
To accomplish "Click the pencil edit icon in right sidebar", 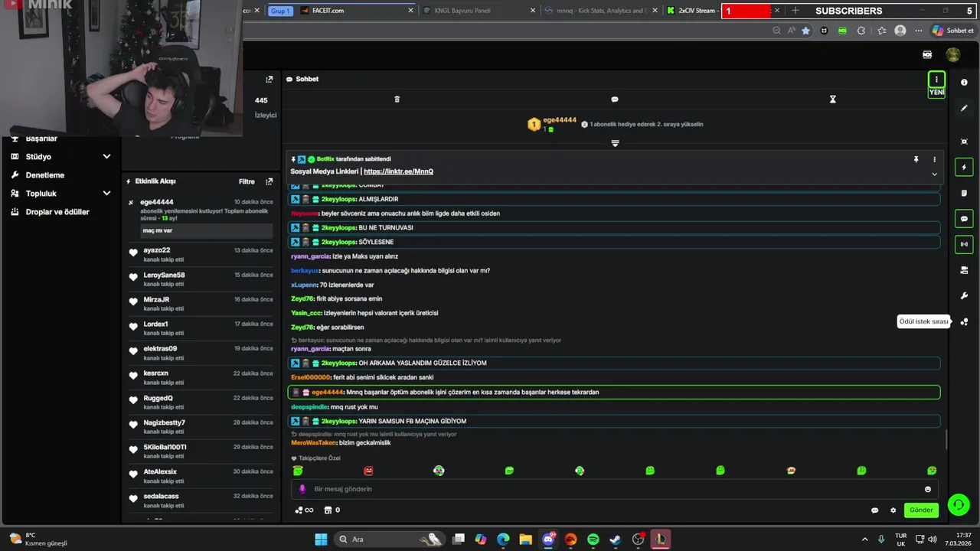I will pos(964,108).
